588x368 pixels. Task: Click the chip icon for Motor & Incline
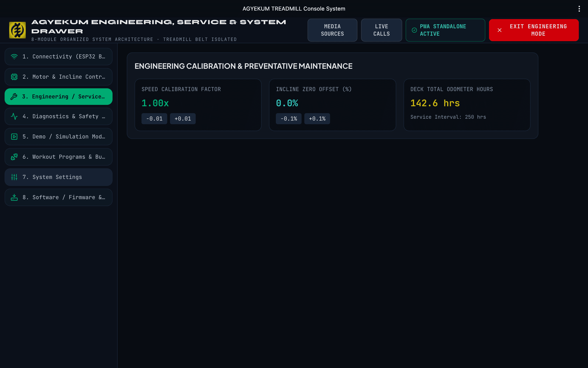tap(14, 77)
